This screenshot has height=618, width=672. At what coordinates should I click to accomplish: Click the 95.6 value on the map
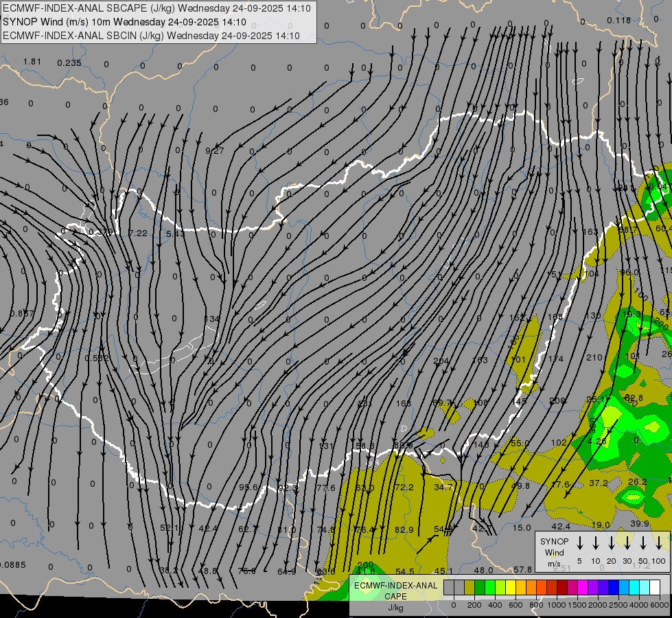coord(248,488)
